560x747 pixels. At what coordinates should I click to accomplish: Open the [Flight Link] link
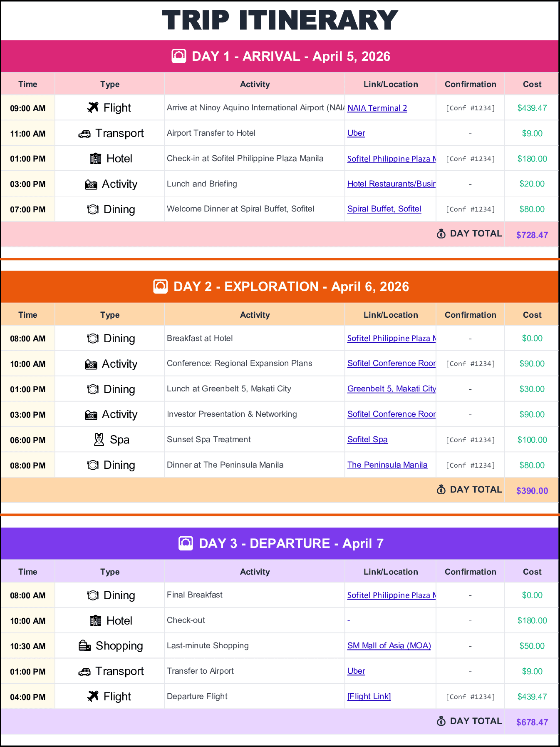[x=369, y=696]
